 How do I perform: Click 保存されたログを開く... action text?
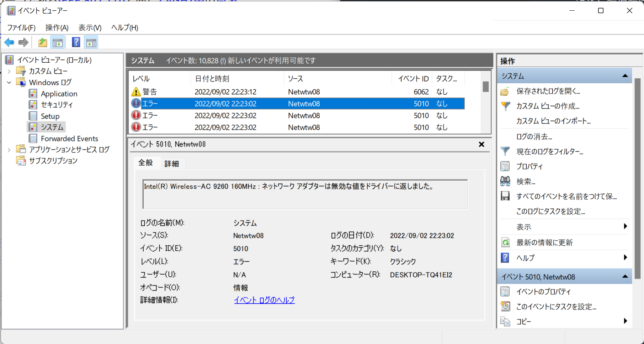pyautogui.click(x=548, y=91)
